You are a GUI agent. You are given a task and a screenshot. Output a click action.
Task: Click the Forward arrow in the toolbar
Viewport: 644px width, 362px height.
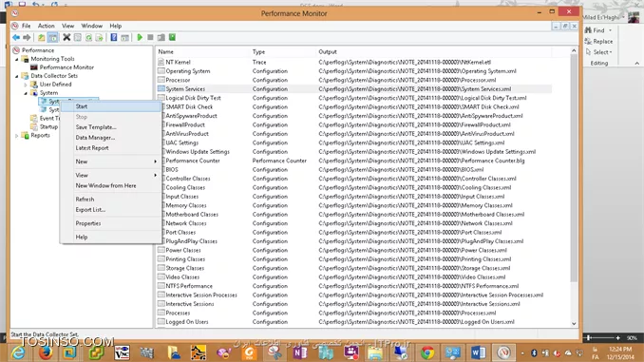click(27, 37)
